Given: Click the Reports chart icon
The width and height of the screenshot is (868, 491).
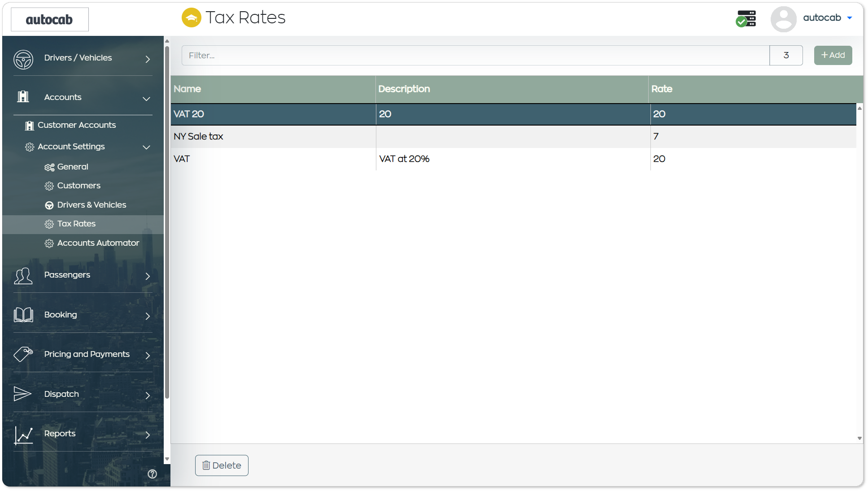Looking at the screenshot, I should coord(23,435).
